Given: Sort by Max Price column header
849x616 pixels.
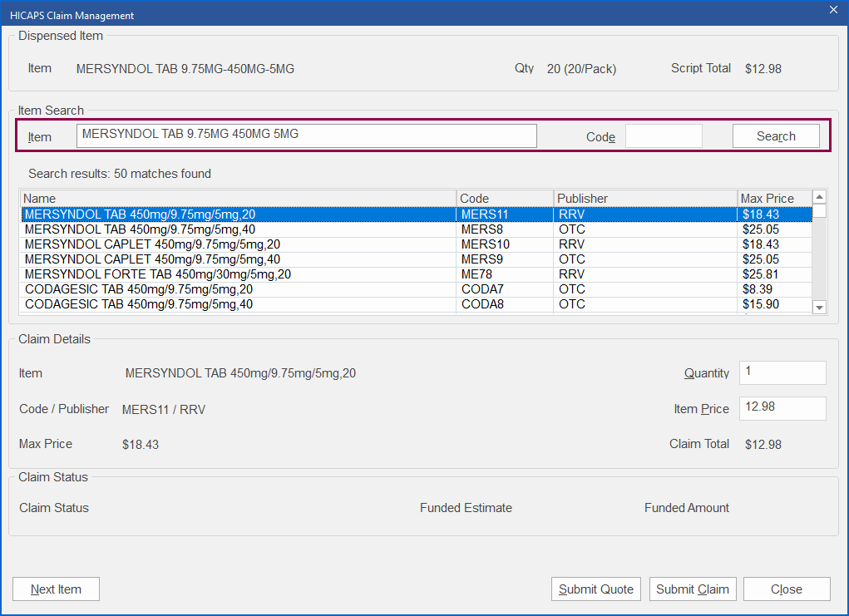Looking at the screenshot, I should pyautogui.click(x=773, y=199).
